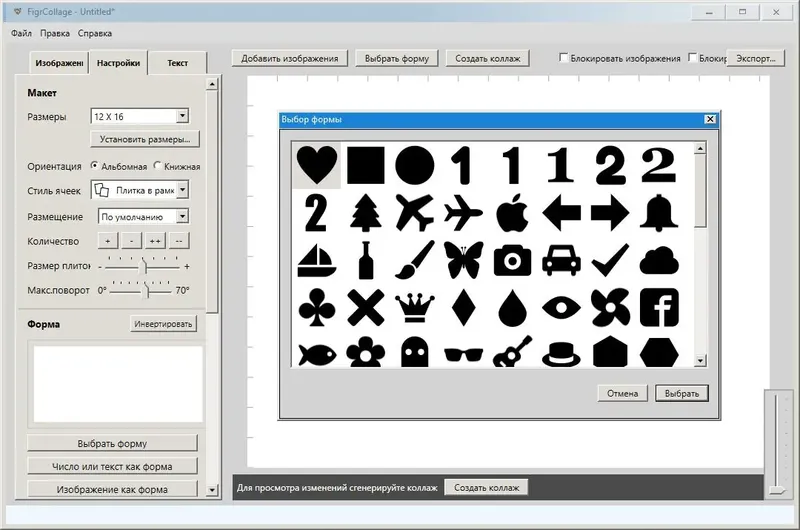The width and height of the screenshot is (800, 530).
Task: Increase Количество with single plus button
Action: [108, 241]
